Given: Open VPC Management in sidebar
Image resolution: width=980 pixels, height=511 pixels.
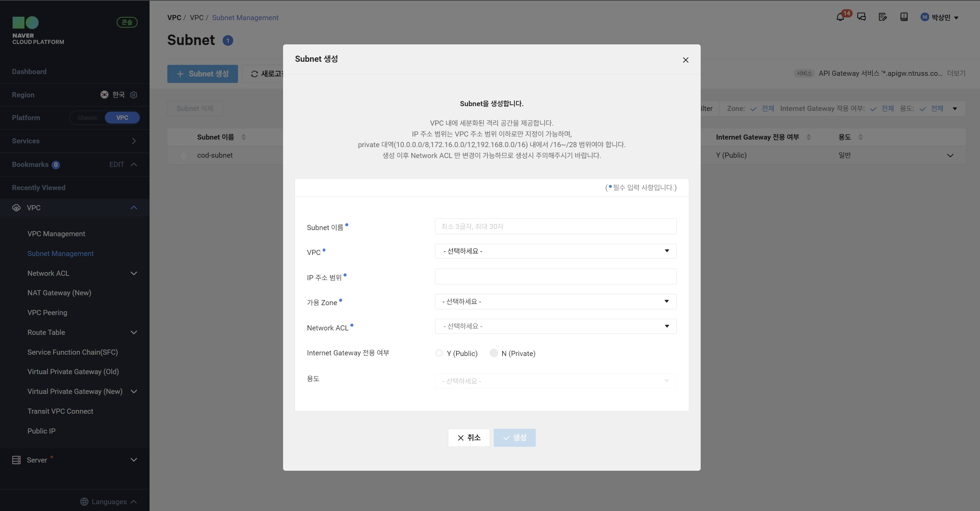Looking at the screenshot, I should (56, 234).
